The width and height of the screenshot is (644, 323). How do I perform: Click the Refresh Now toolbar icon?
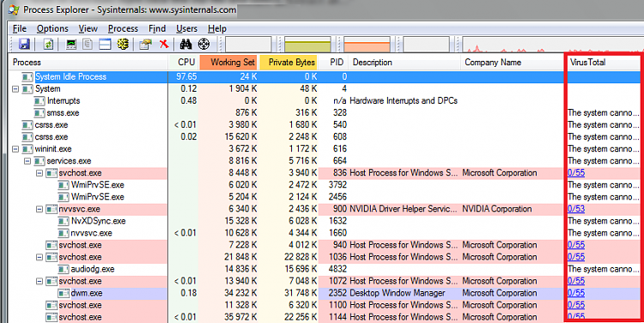tap(48, 44)
